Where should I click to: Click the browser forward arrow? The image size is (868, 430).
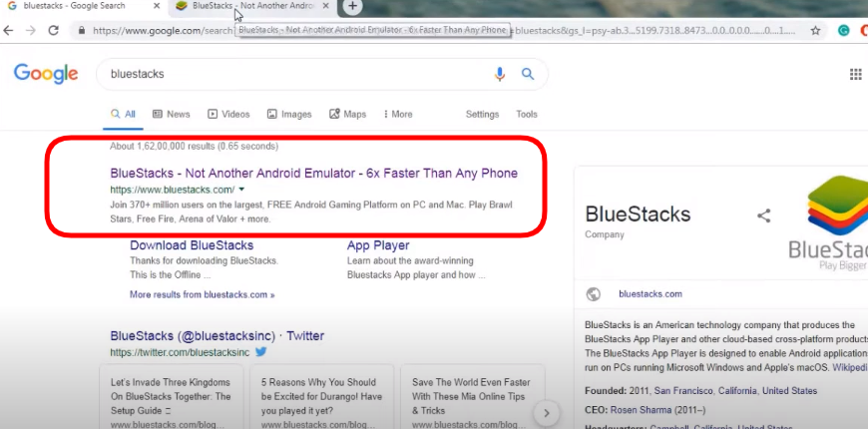click(x=31, y=31)
